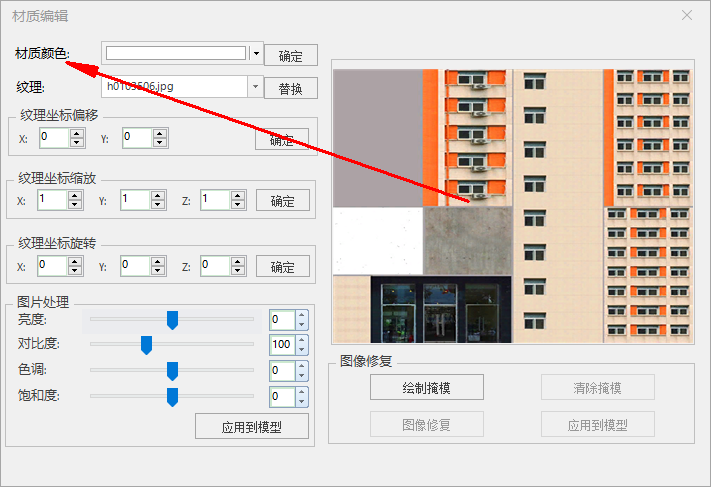Image resolution: width=711 pixels, height=487 pixels.
Task: Decrease the 纹理坐标偏移 X value with the down arrow
Action: click(77, 143)
